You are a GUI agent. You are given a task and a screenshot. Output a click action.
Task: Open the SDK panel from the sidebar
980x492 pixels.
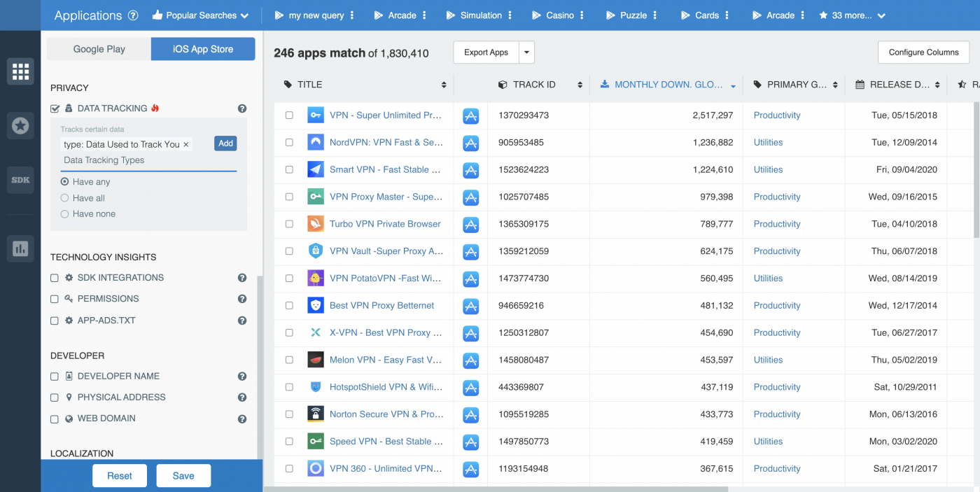pyautogui.click(x=20, y=180)
